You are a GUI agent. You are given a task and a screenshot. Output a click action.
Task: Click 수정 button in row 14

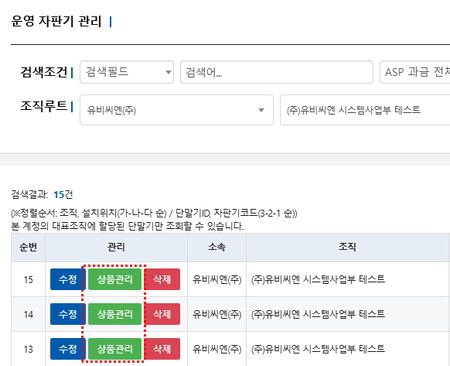pos(68,314)
